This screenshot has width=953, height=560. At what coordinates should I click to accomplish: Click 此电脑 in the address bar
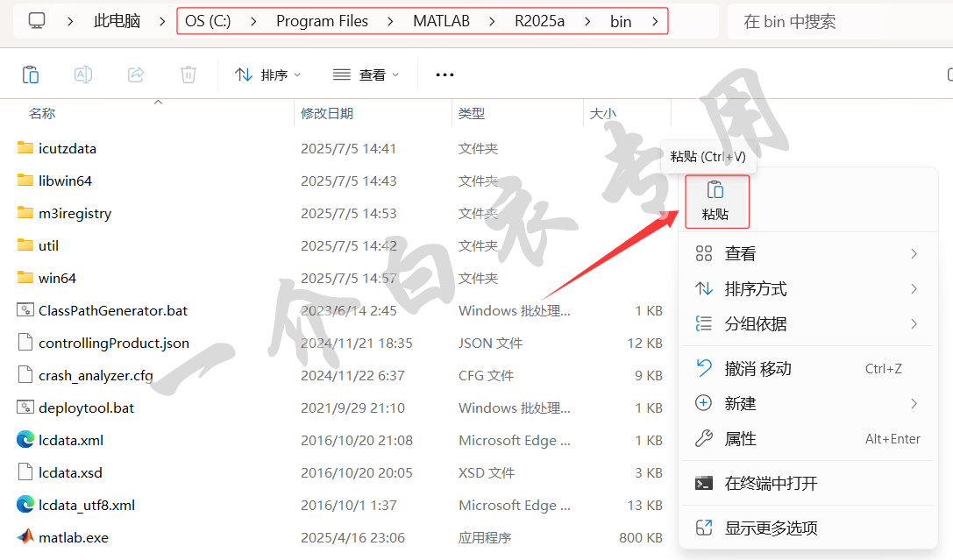(117, 21)
